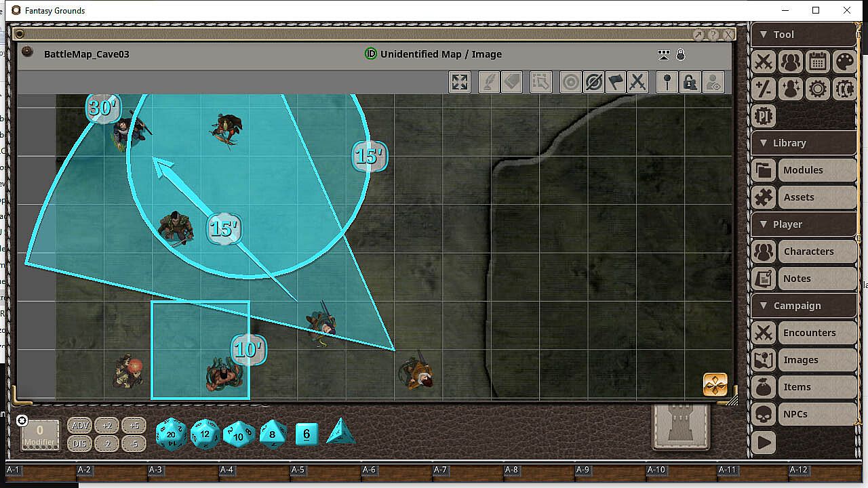Select hotkey slot A-1
This screenshot has width=868, height=488.
42,472
